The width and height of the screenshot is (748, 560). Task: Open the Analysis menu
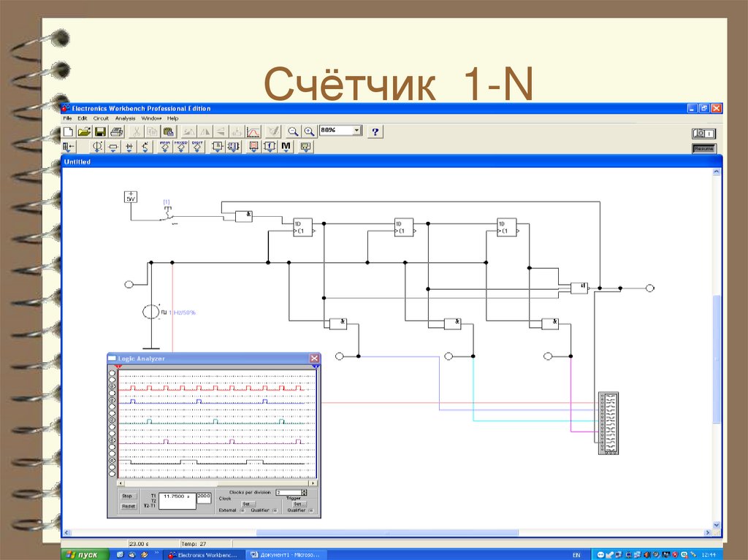coord(125,118)
